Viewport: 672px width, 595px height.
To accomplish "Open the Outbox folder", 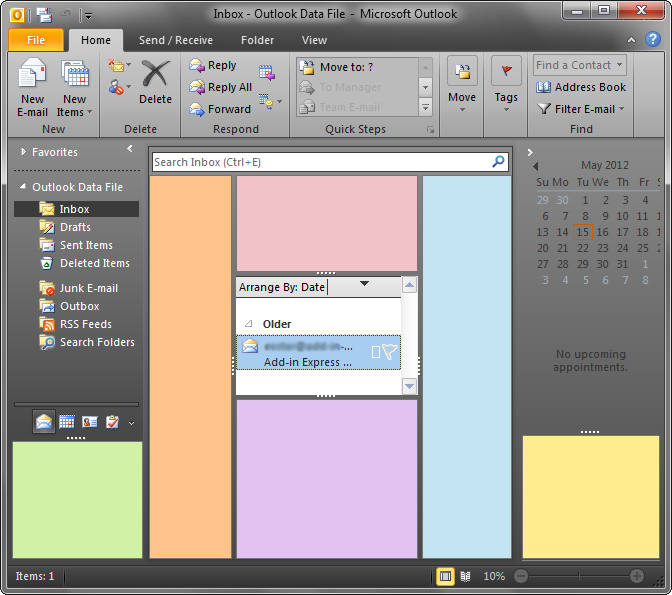I will pyautogui.click(x=69, y=306).
